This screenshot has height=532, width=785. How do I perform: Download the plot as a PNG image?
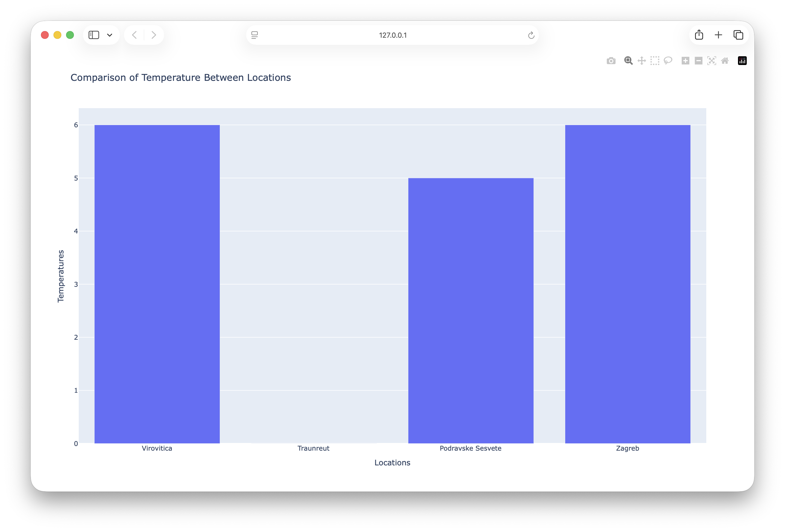click(611, 61)
